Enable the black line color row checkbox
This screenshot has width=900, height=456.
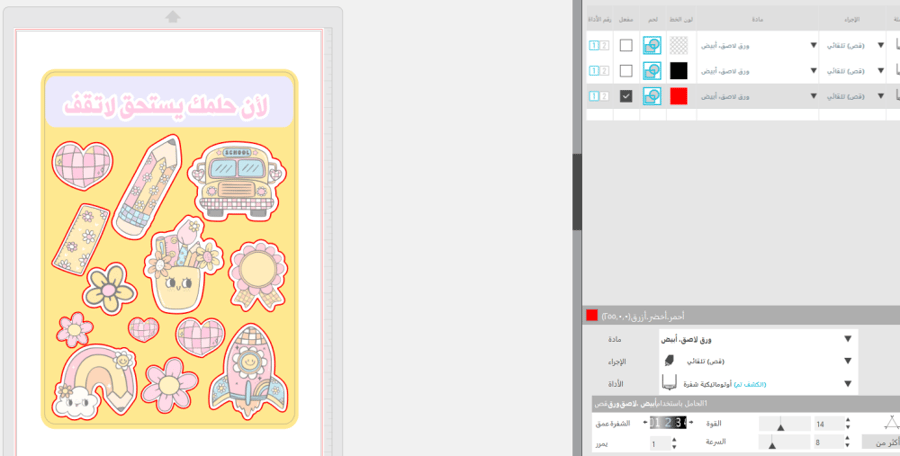626,71
